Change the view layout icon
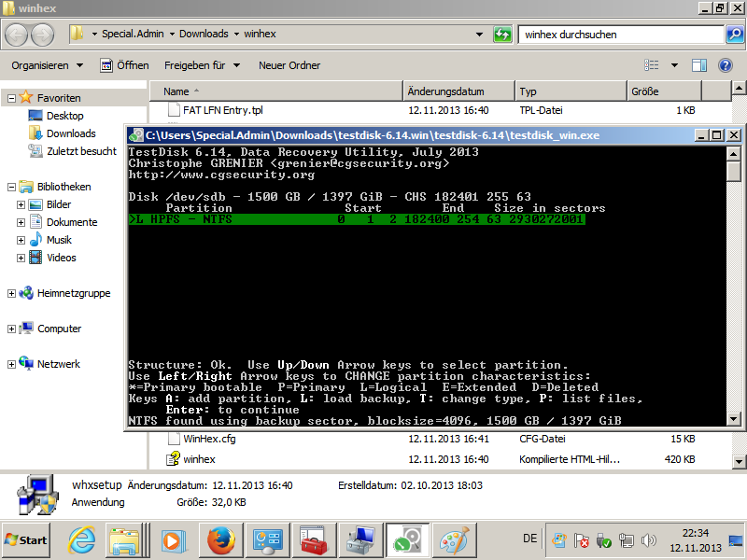 point(651,65)
